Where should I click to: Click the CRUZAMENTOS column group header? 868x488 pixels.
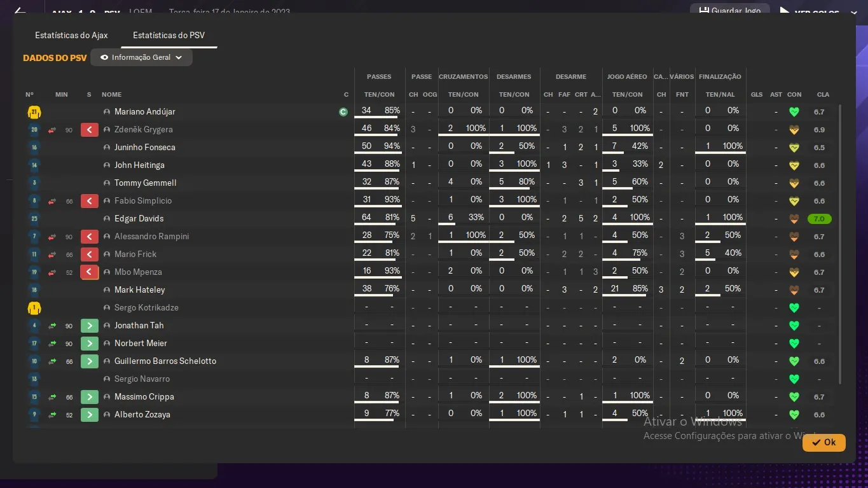coord(463,77)
